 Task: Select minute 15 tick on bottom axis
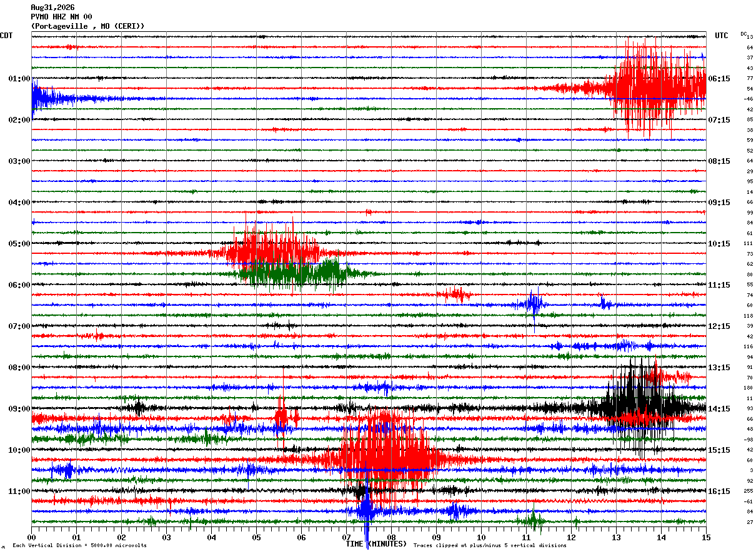point(706,537)
